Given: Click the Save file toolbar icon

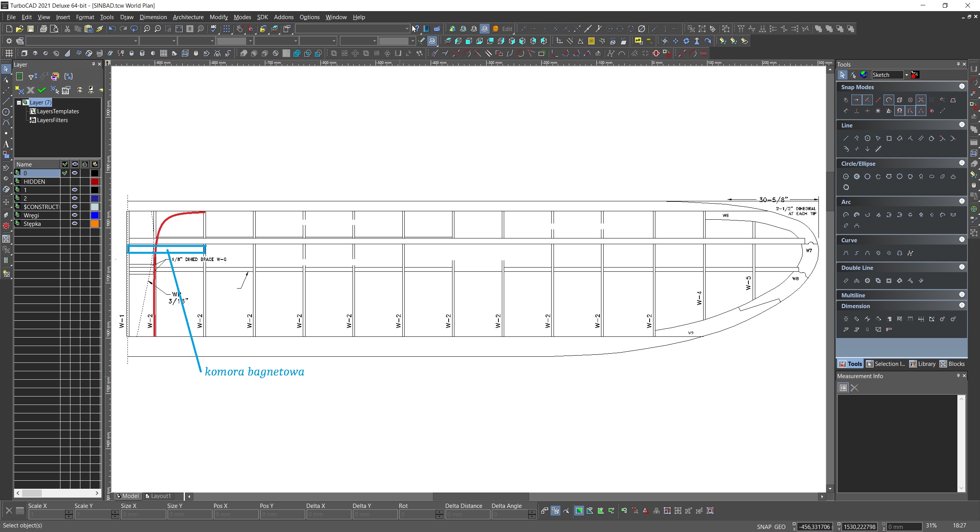Looking at the screenshot, I should tap(30, 29).
